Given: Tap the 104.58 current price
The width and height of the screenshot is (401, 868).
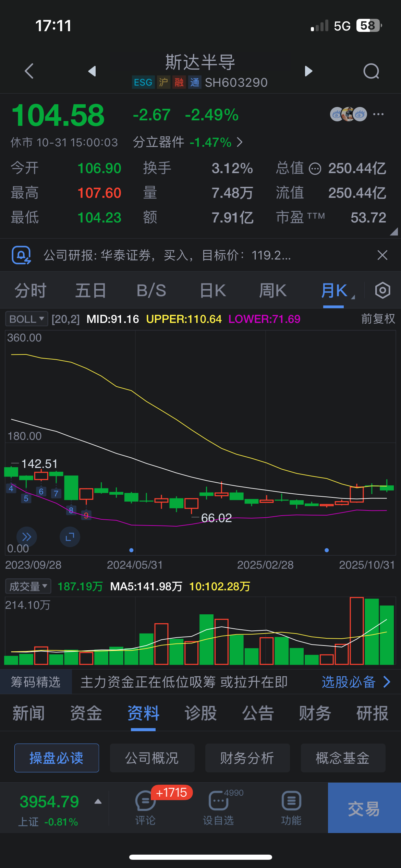Looking at the screenshot, I should pyautogui.click(x=58, y=116).
